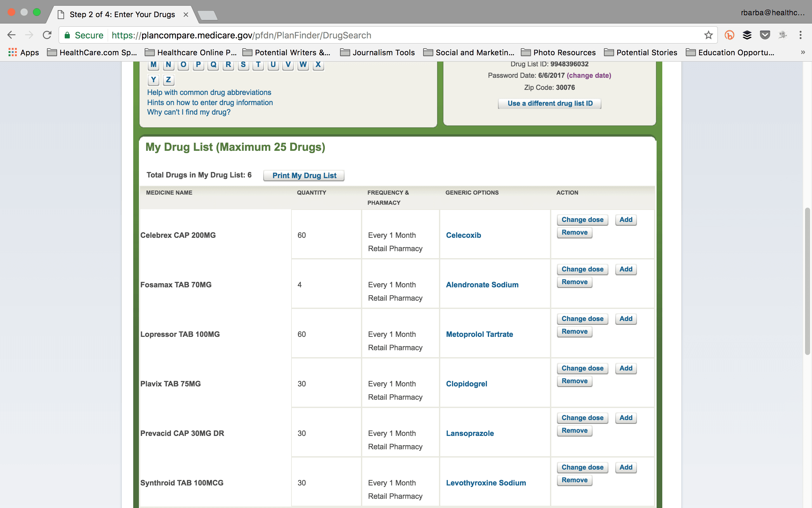This screenshot has width=812, height=508.
Task: Change dose for Fosamax TAB 70MG
Action: (582, 270)
